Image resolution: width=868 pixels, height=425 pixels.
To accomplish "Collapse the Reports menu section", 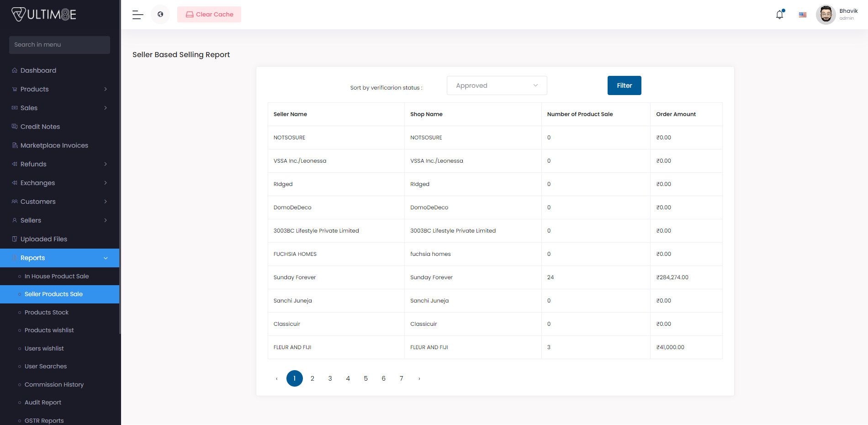I will pos(59,258).
